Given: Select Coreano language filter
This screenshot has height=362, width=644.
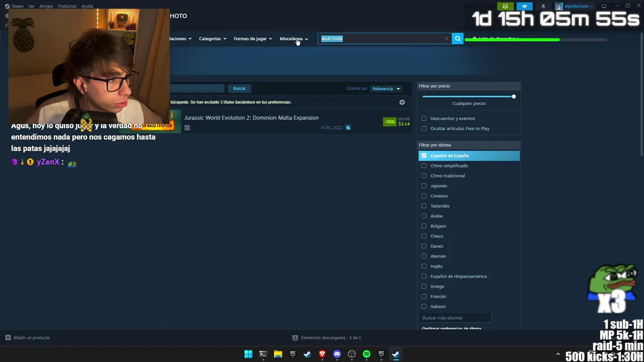Looking at the screenshot, I should pyautogui.click(x=424, y=196).
